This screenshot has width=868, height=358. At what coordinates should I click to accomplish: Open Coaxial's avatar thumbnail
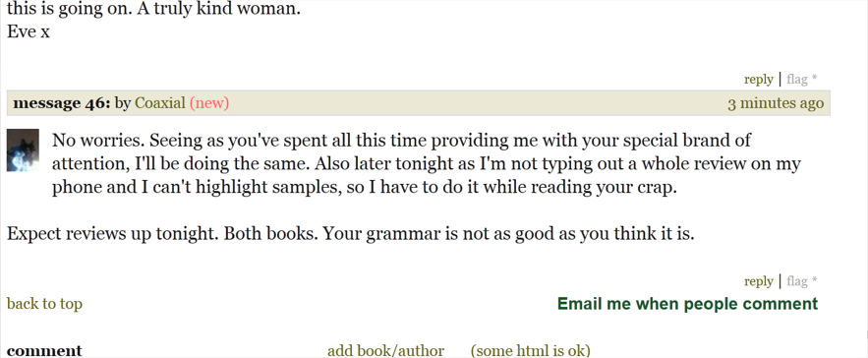[23, 150]
